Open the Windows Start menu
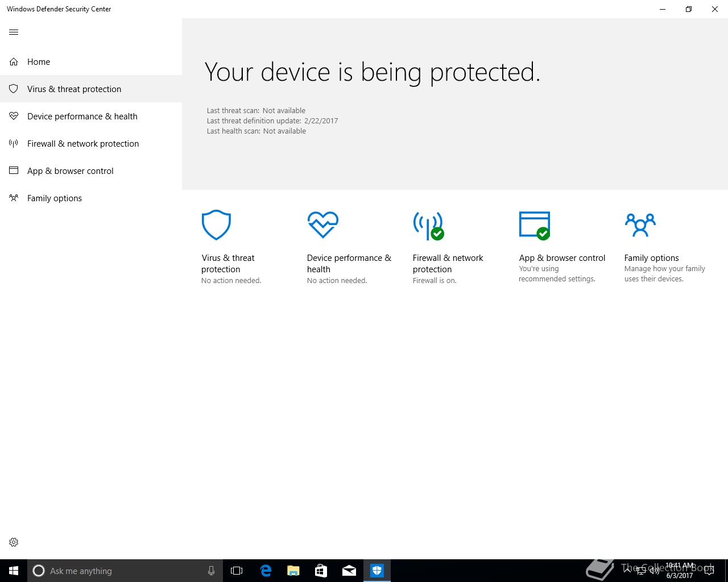 point(14,571)
